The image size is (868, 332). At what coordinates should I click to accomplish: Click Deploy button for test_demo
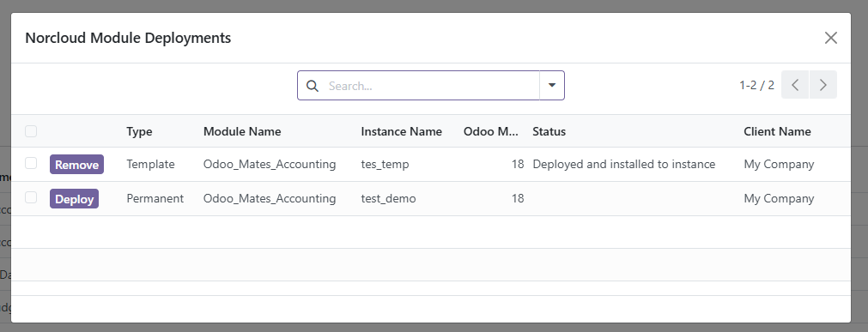[x=74, y=199]
